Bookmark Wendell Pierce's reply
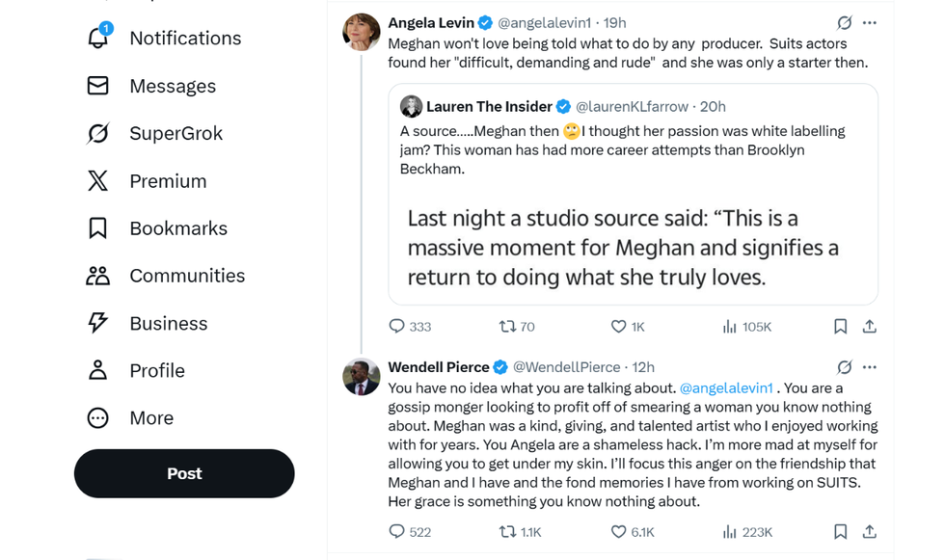Screen dimensions: 945x560 [840, 531]
